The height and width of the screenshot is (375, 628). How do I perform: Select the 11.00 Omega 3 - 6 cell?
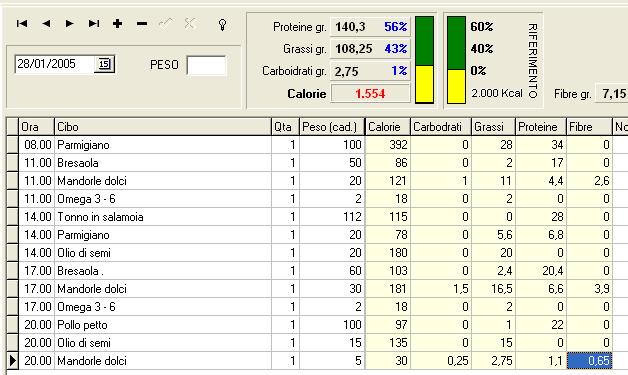[163, 199]
